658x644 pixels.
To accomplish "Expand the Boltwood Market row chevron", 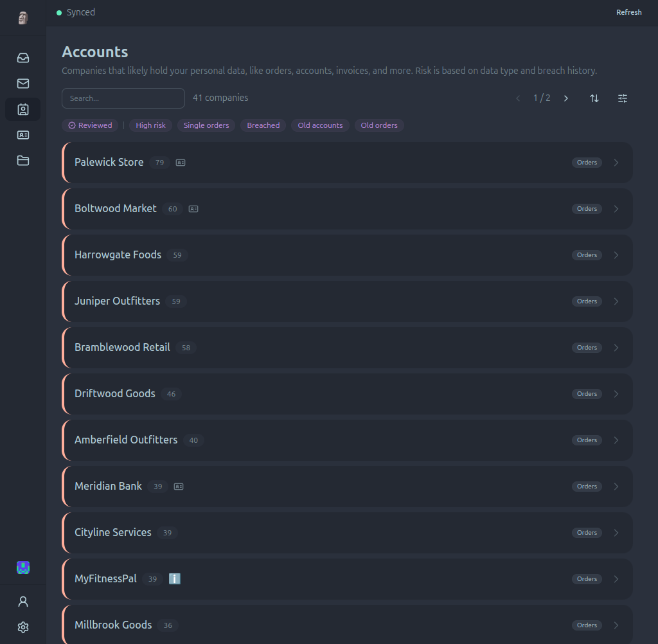I will coord(616,209).
